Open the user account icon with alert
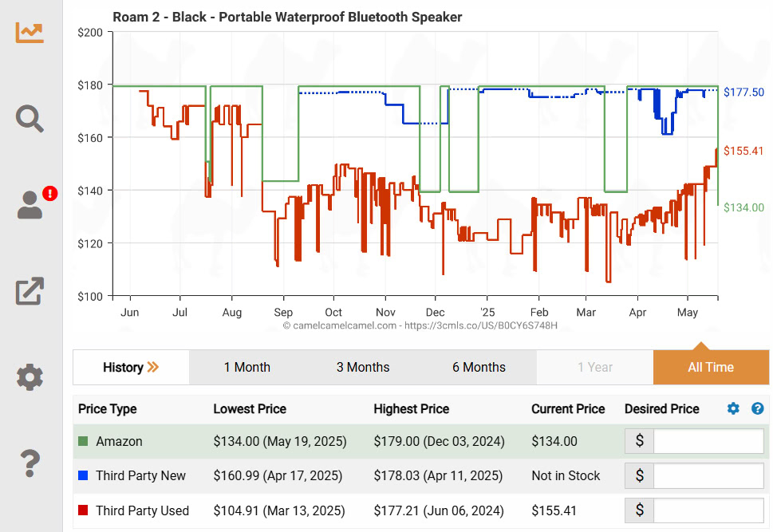Viewport: 773px width, 532px height. pyautogui.click(x=30, y=205)
